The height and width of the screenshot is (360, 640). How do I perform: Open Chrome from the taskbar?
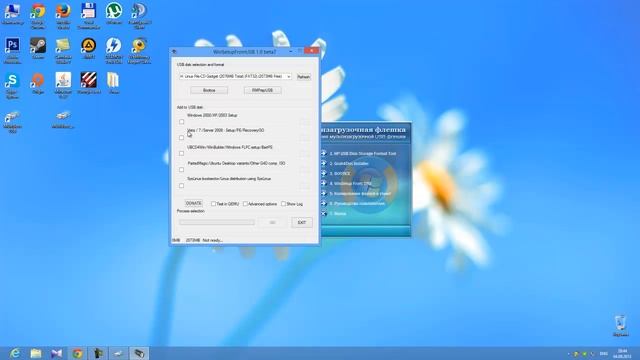(77, 353)
